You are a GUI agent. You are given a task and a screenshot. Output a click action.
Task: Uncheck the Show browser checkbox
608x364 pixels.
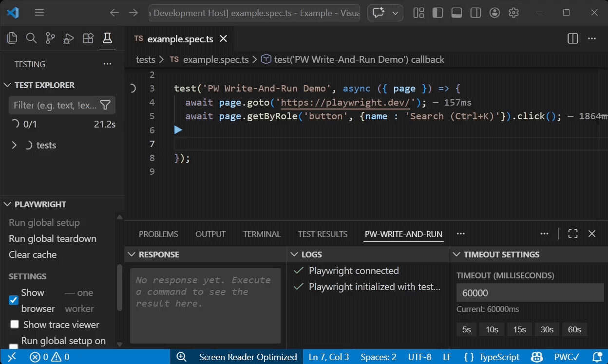pos(13,300)
